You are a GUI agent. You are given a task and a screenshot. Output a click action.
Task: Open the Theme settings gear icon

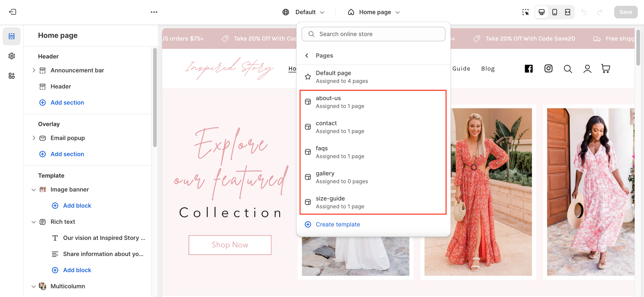tap(11, 56)
